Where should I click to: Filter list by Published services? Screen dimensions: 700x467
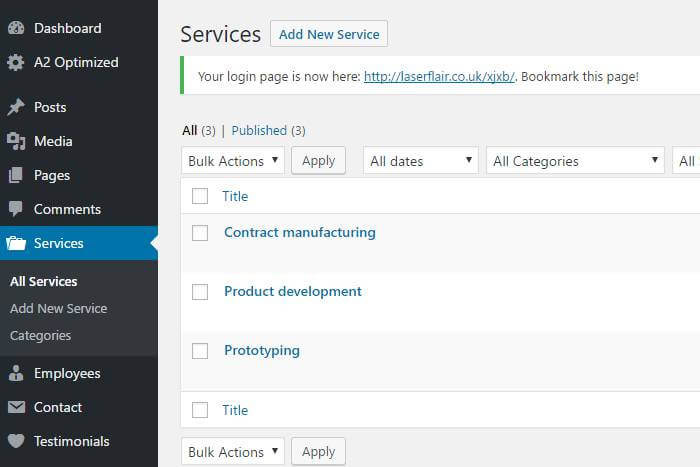coord(259,130)
